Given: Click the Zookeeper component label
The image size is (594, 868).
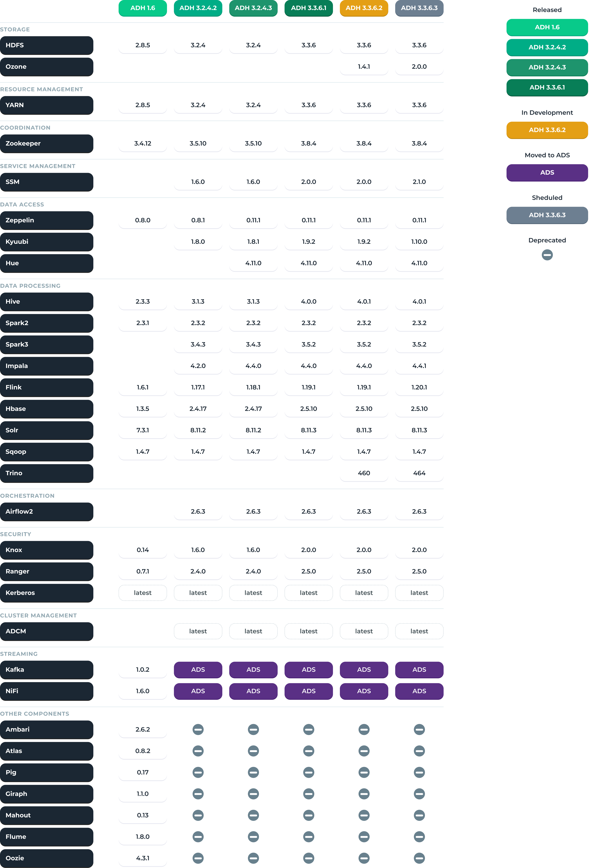Looking at the screenshot, I should 47,144.
